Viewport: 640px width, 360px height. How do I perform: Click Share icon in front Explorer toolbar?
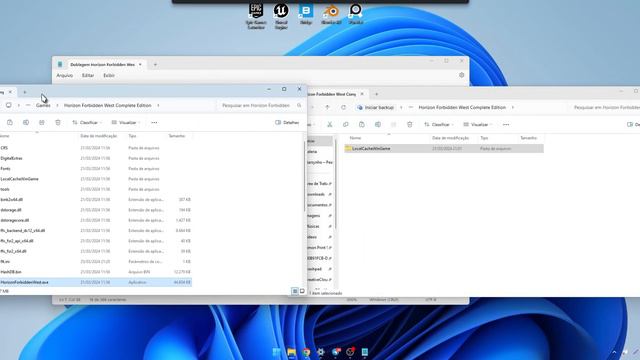(x=42, y=122)
